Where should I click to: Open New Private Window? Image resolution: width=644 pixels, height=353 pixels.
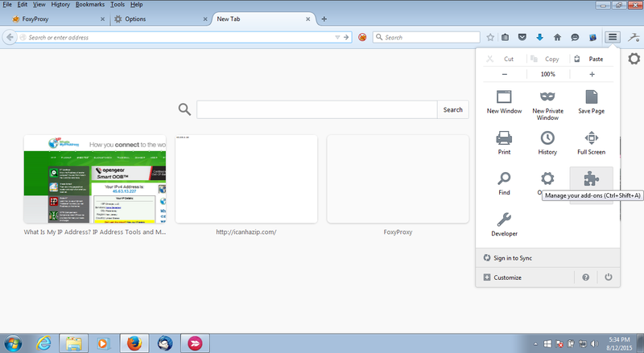[547, 105]
